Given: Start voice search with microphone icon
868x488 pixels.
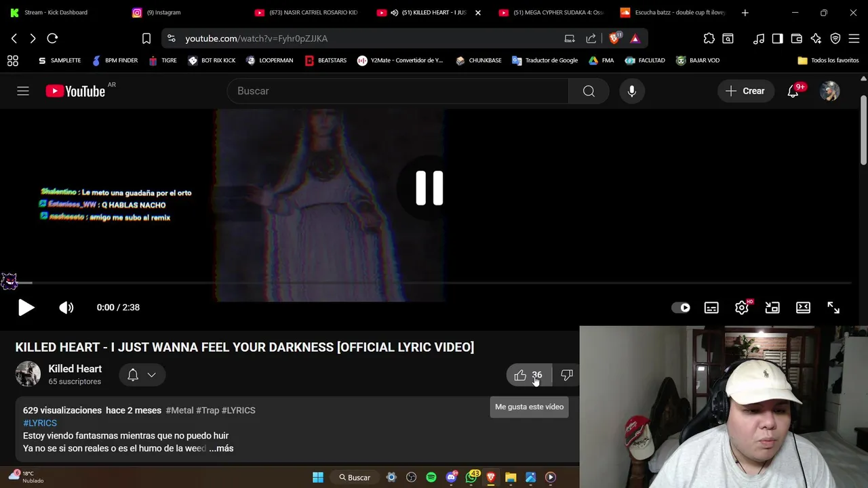Looking at the screenshot, I should tap(632, 91).
